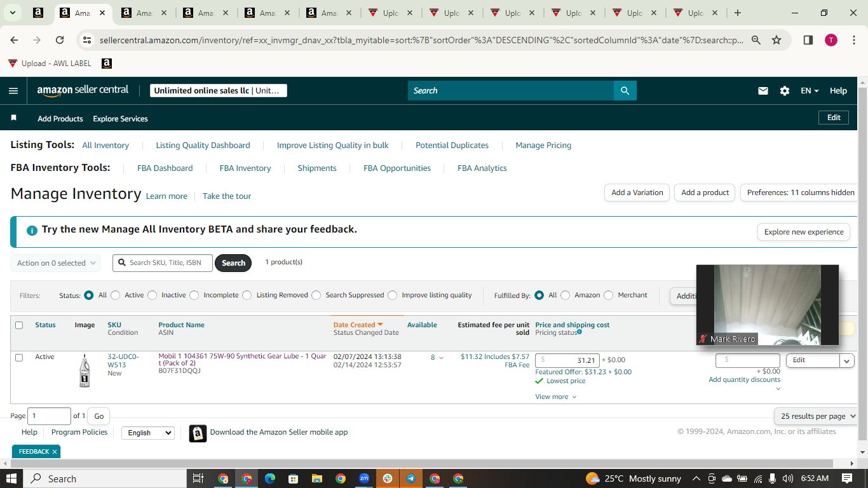The image size is (868, 488).
Task: Click the magnifier search button in the header
Action: pos(625,91)
